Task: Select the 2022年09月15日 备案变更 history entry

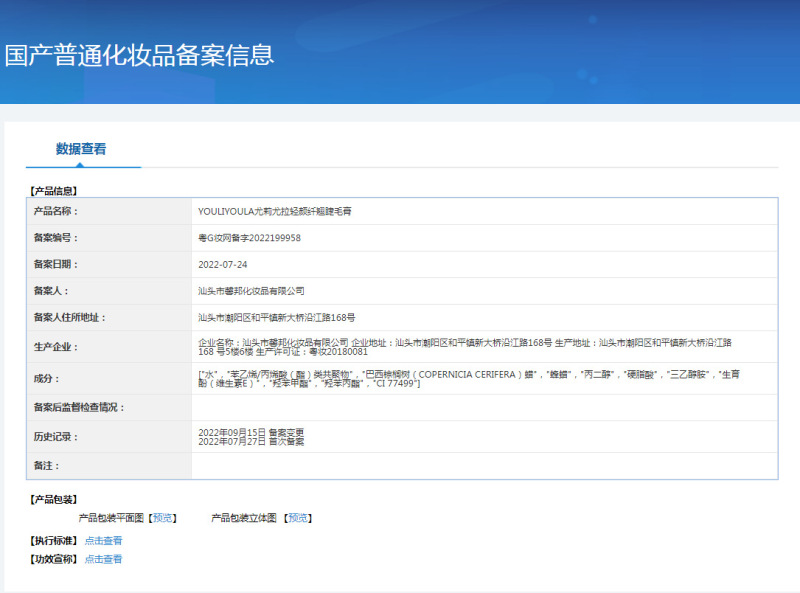Action: pos(251,432)
